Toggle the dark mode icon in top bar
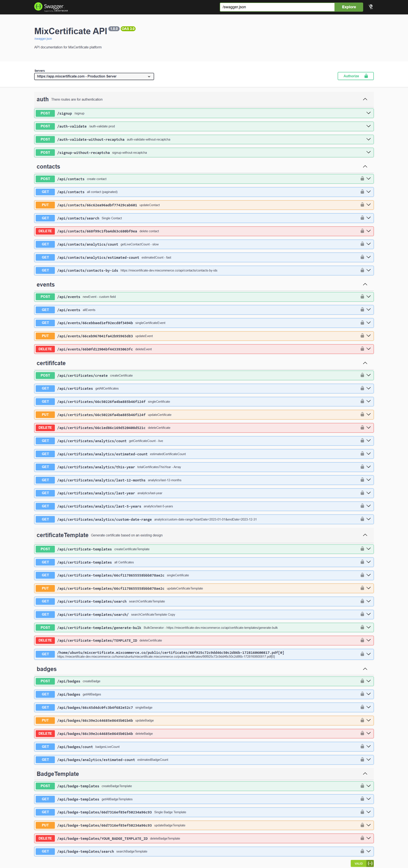The height and width of the screenshot is (868, 408). click(371, 7)
